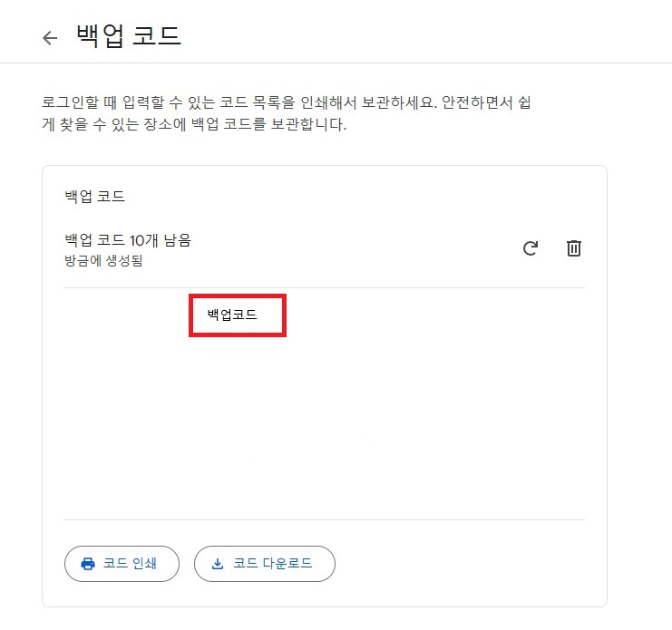Click the word 보관합니다 ending the description
The width and height of the screenshot is (672, 630).
[x=308, y=124]
